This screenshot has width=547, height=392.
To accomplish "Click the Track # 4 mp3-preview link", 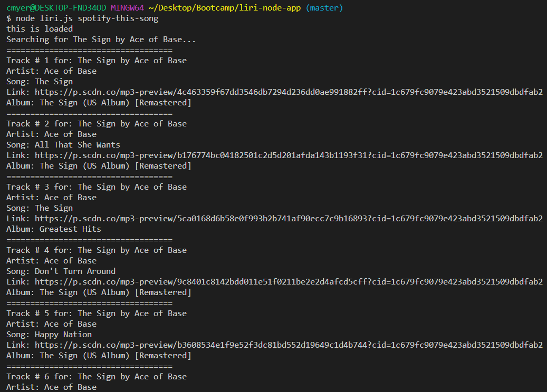I will click(289, 281).
